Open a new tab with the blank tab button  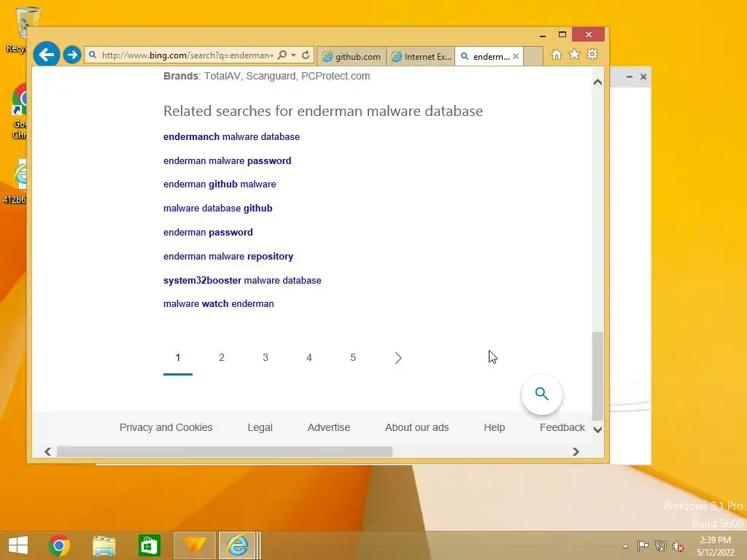tap(533, 56)
